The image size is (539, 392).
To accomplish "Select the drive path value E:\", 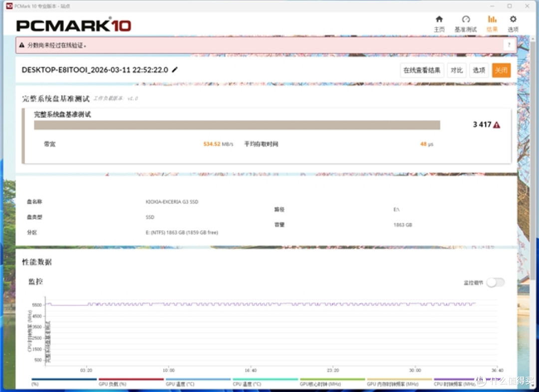I will click(x=396, y=209).
